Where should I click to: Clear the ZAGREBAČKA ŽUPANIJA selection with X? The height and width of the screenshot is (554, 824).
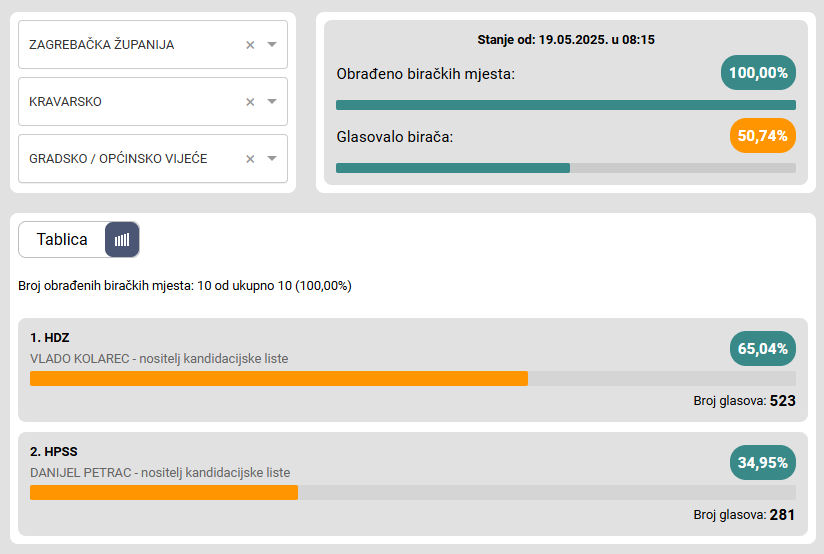pyautogui.click(x=250, y=45)
